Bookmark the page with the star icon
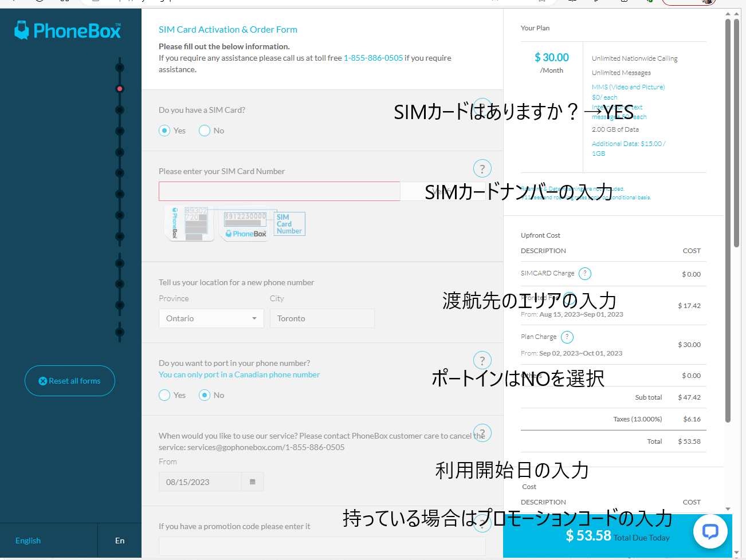 [x=541, y=2]
